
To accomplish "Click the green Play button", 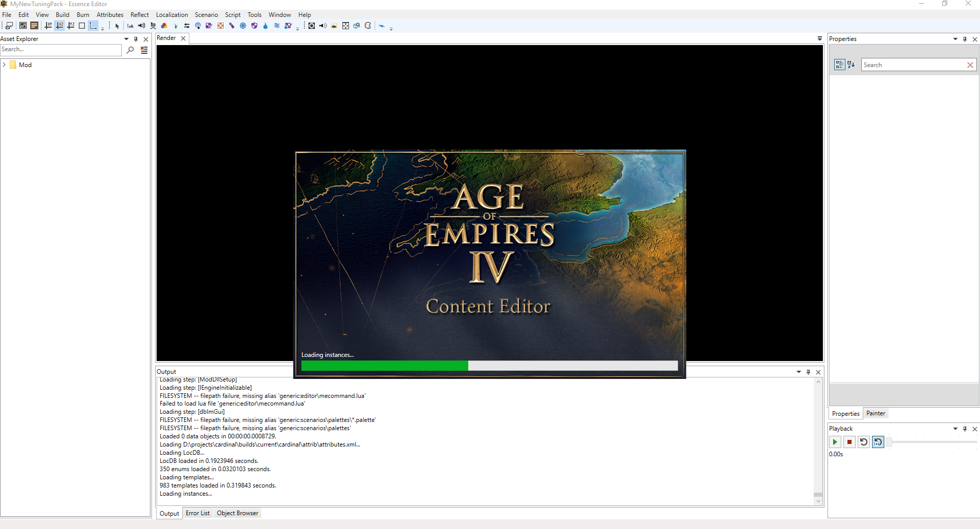I will point(835,442).
